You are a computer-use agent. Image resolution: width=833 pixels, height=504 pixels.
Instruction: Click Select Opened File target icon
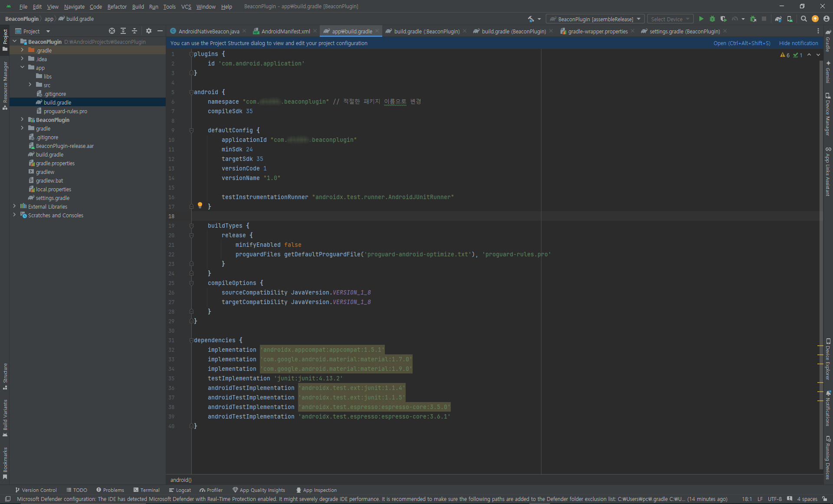pos(112,31)
